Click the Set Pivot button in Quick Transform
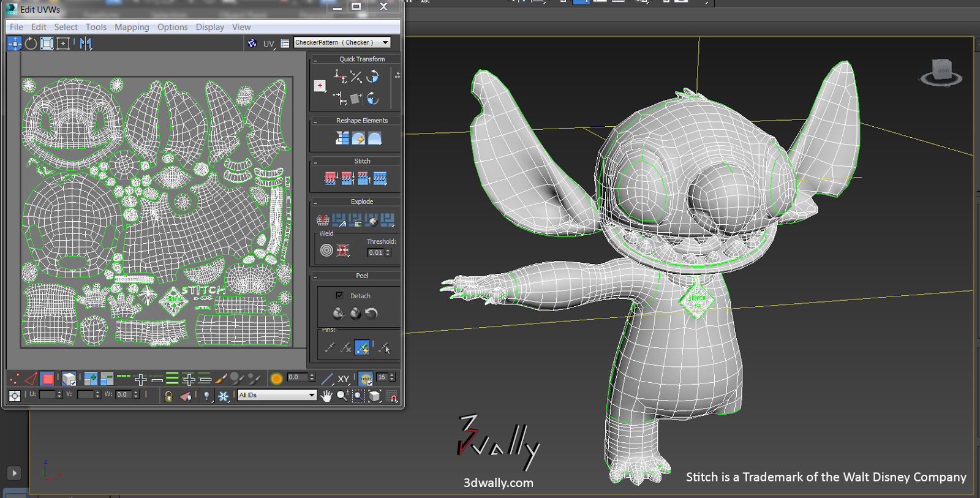The width and height of the screenshot is (980, 498). click(x=320, y=86)
